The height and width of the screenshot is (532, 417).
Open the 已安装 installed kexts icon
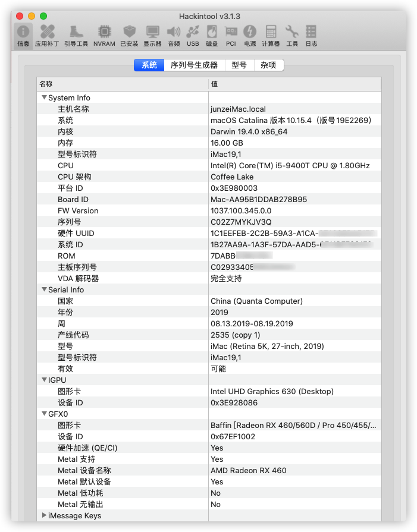pos(129,36)
